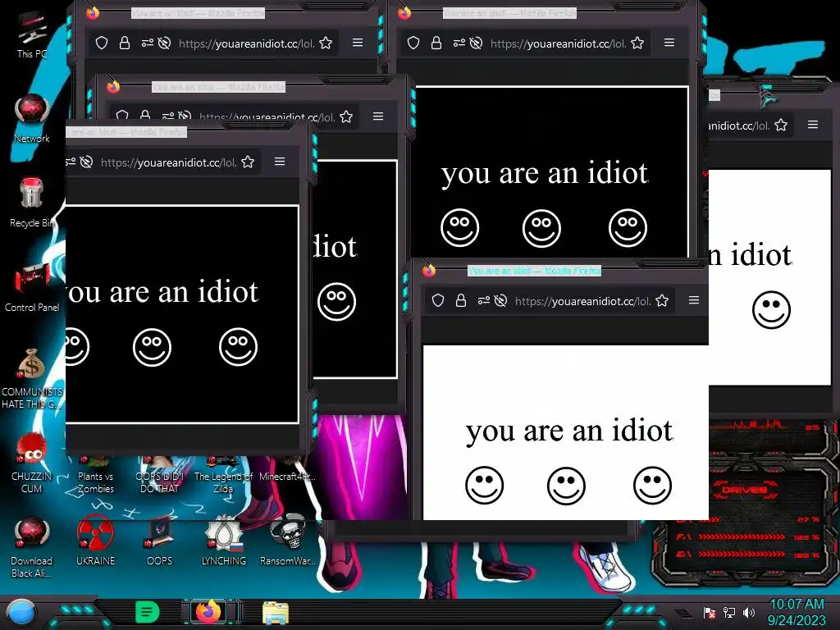Click middle smiley in top-right black page
Viewport: 840px width, 630px height.
pyautogui.click(x=541, y=228)
